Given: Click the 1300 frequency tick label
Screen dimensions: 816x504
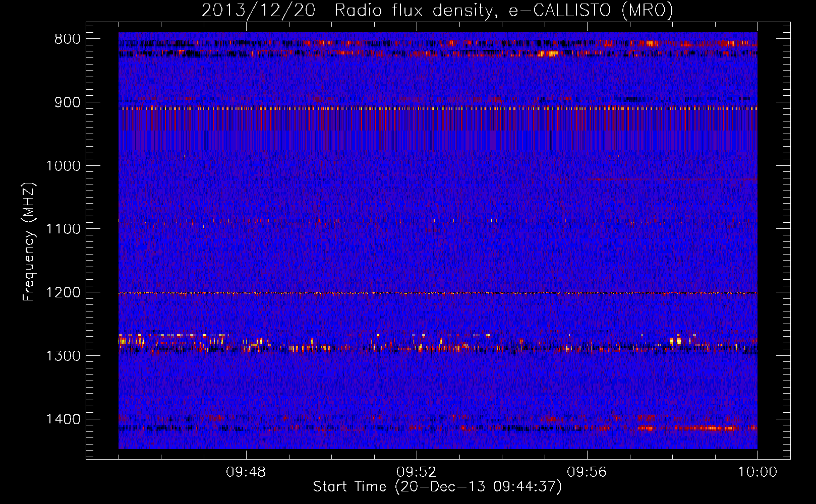Looking at the screenshot, I should pyautogui.click(x=63, y=356).
